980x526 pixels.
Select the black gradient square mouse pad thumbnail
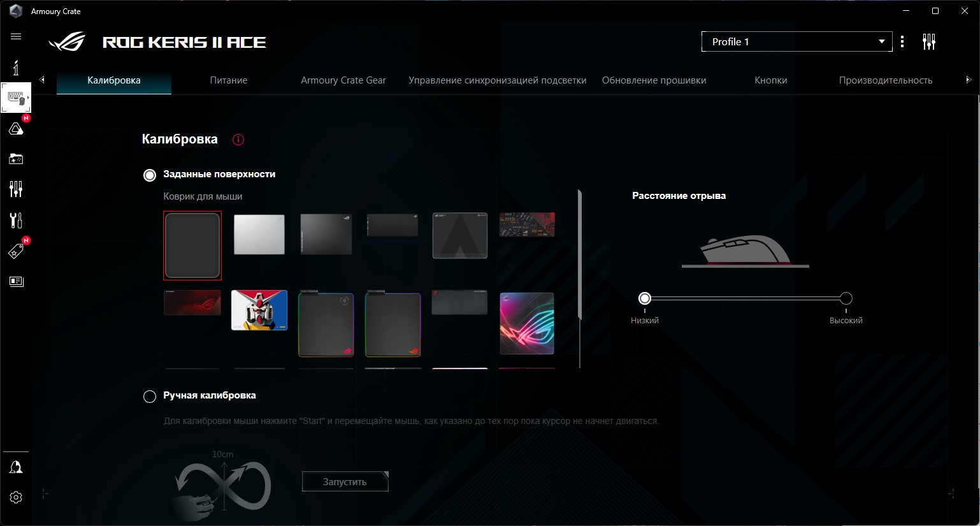[326, 234]
